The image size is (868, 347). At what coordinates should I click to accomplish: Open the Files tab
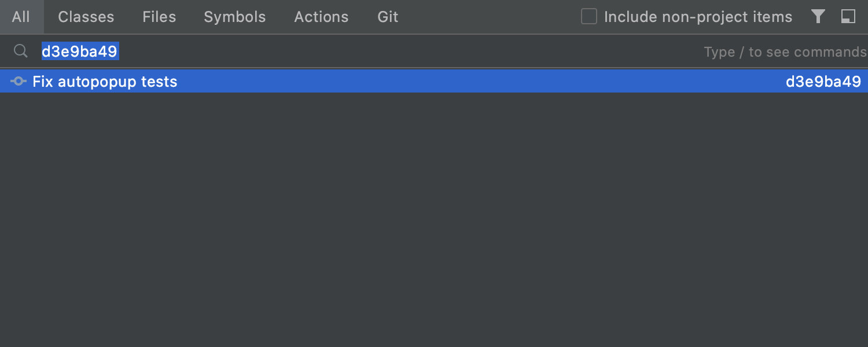pos(159,17)
